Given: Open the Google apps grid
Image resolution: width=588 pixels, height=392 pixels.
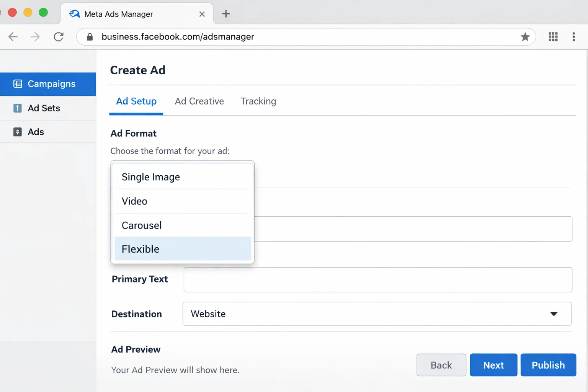Looking at the screenshot, I should [x=553, y=37].
